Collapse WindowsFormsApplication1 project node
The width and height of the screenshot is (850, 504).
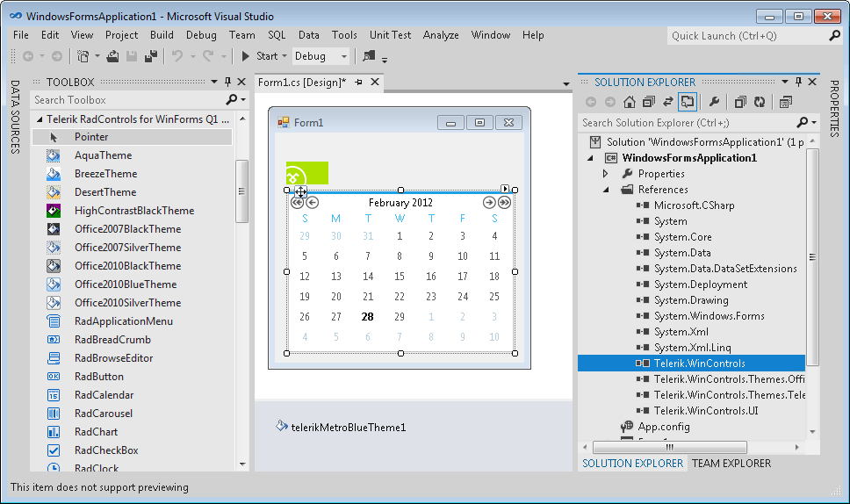[x=590, y=158]
